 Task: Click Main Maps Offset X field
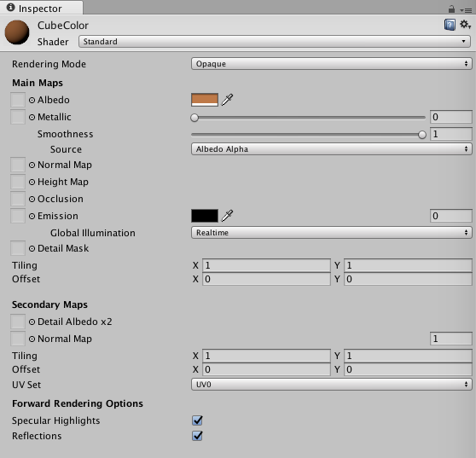266,279
